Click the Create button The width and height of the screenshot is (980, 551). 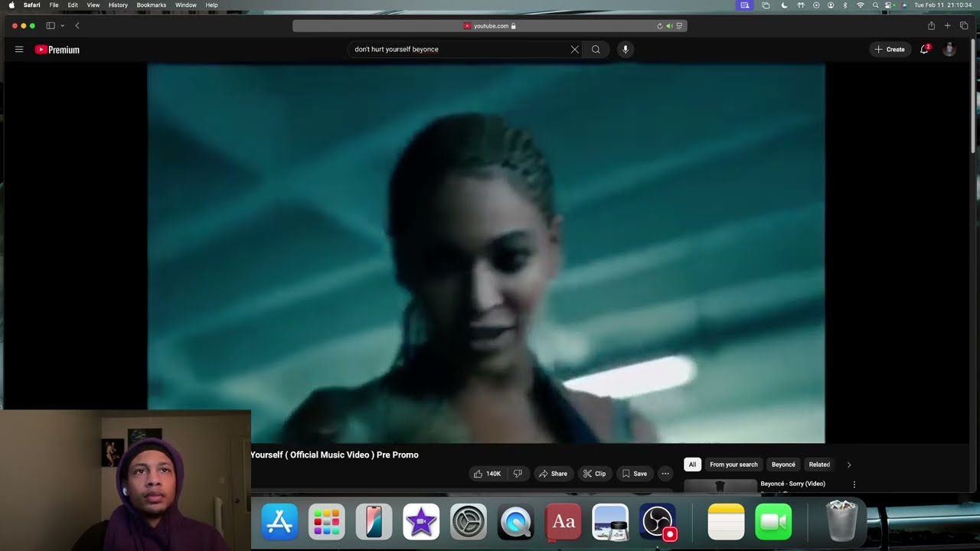[x=890, y=50]
